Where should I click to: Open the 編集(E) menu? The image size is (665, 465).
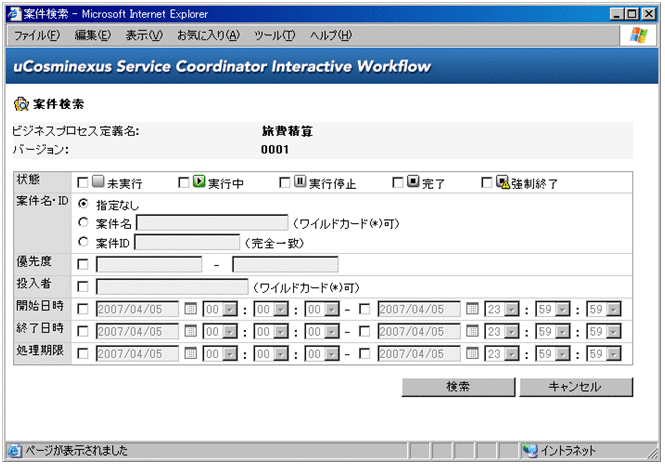coord(93,35)
